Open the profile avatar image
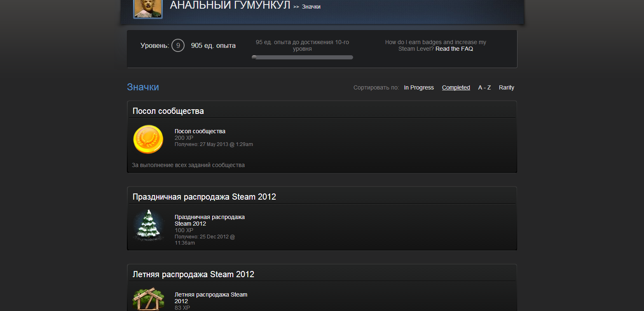The width and height of the screenshot is (644, 311). (148, 8)
